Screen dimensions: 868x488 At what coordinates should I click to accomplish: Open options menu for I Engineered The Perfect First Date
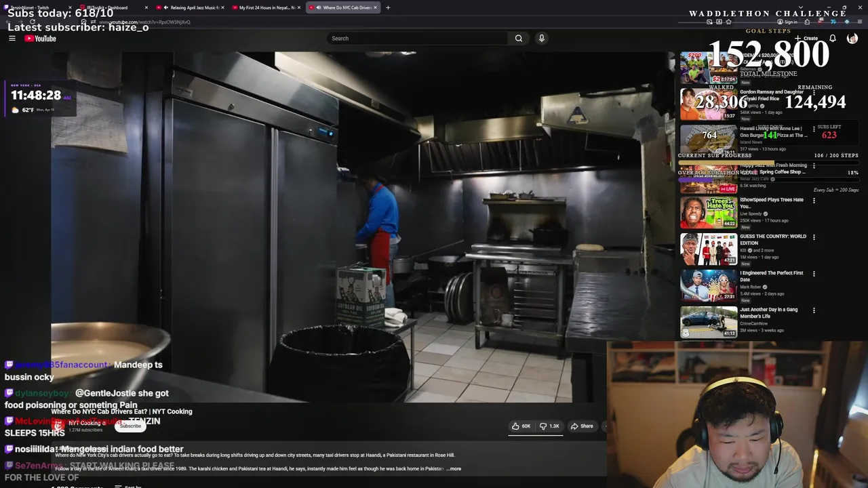814,274
